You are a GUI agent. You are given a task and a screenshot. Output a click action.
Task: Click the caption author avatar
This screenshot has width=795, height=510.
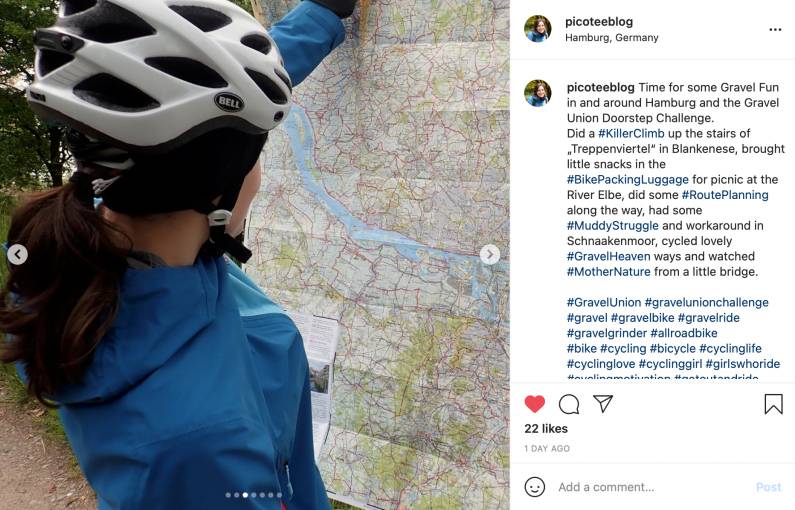(x=537, y=93)
